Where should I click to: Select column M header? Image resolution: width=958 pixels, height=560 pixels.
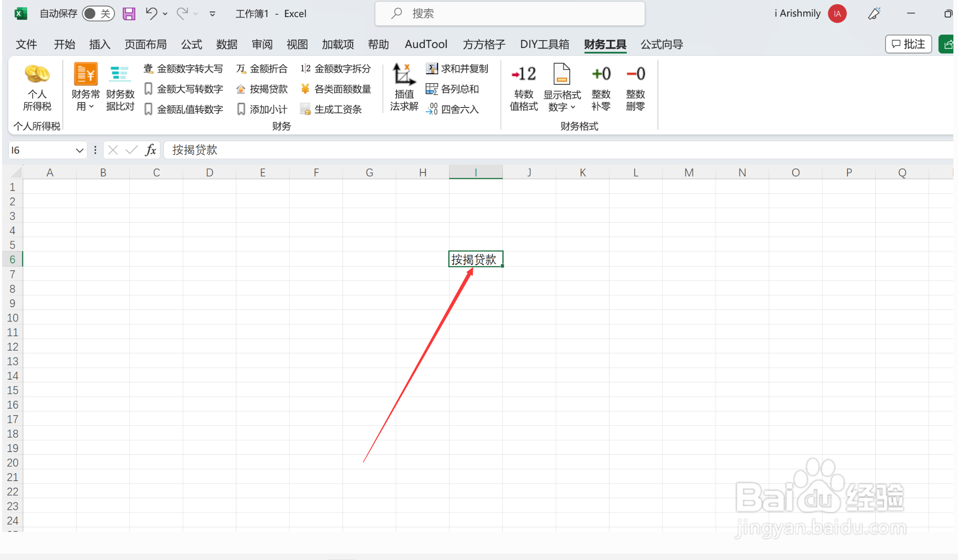(689, 173)
